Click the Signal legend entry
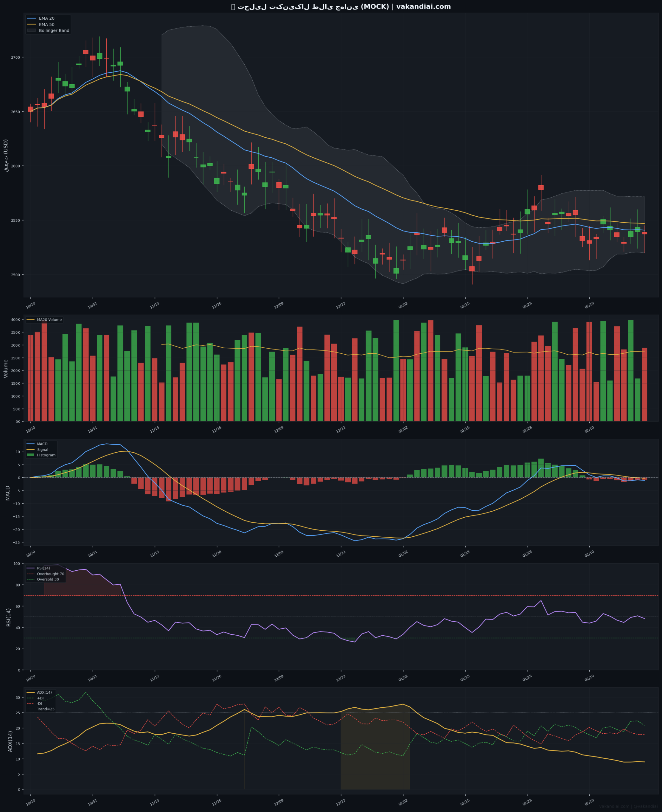The height and width of the screenshot is (812, 662). pos(37,450)
